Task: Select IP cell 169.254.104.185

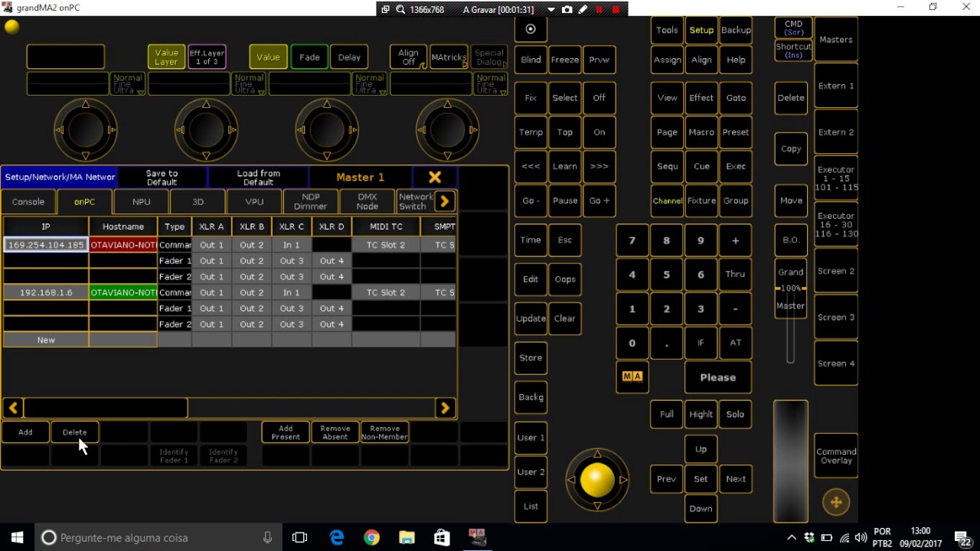Action: click(x=46, y=245)
